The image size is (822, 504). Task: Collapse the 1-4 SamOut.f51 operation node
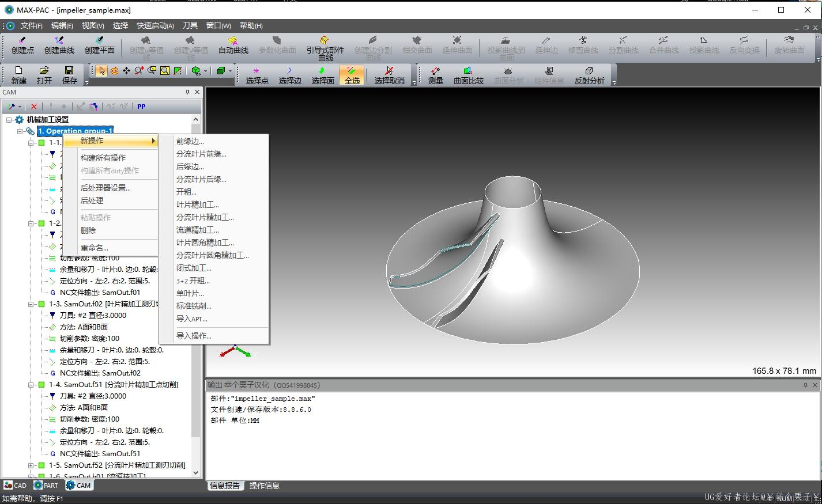pyautogui.click(x=31, y=385)
